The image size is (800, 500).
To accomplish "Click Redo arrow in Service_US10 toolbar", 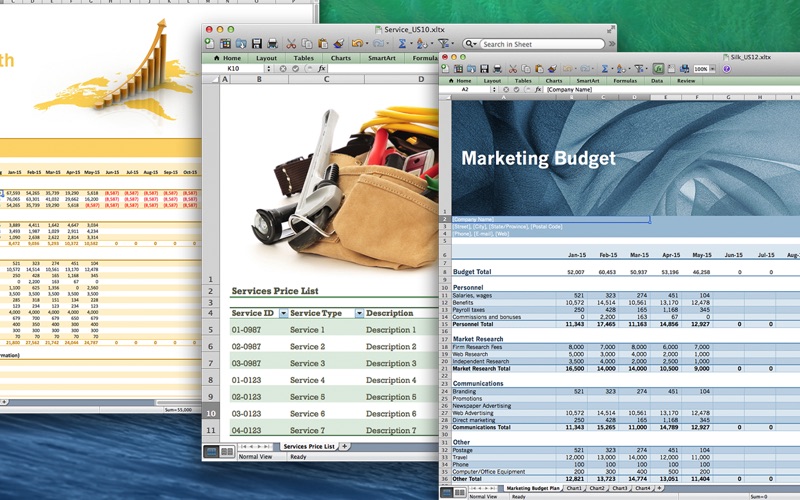I will (x=378, y=43).
